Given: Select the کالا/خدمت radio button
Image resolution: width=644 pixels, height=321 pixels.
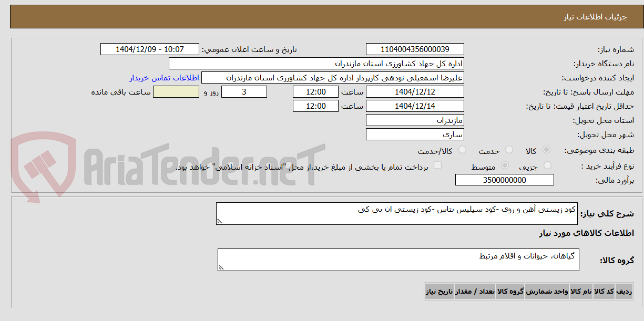Looking at the screenshot, I should click(462, 150).
